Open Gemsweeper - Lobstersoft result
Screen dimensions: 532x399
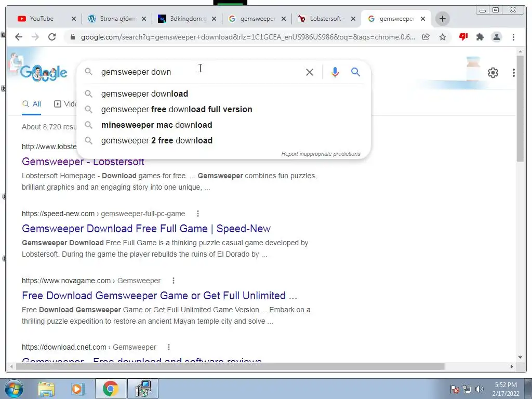tap(83, 162)
